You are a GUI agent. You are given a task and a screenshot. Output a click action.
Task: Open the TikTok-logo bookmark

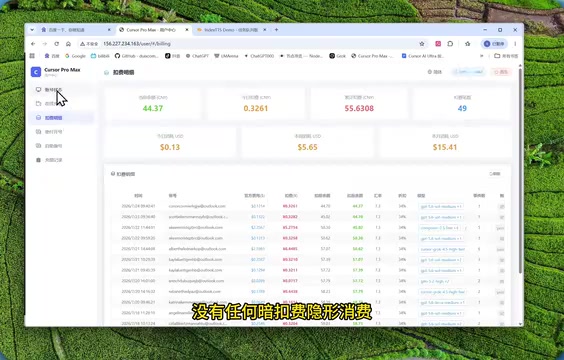pyautogui.click(x=173, y=56)
